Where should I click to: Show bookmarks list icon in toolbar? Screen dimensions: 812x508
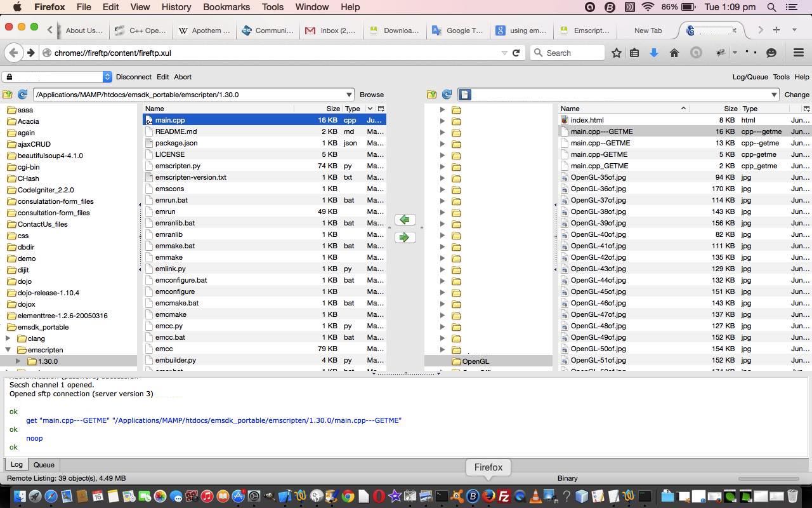[634, 53]
